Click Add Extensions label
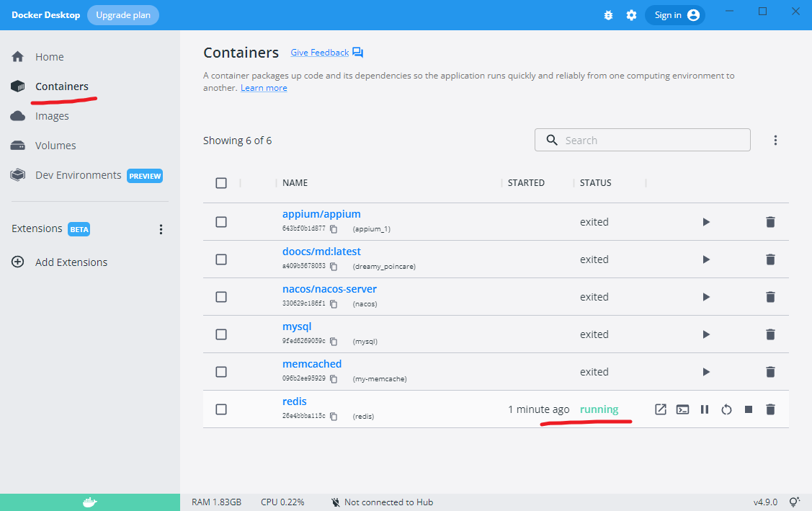The width and height of the screenshot is (812, 511). coord(71,262)
